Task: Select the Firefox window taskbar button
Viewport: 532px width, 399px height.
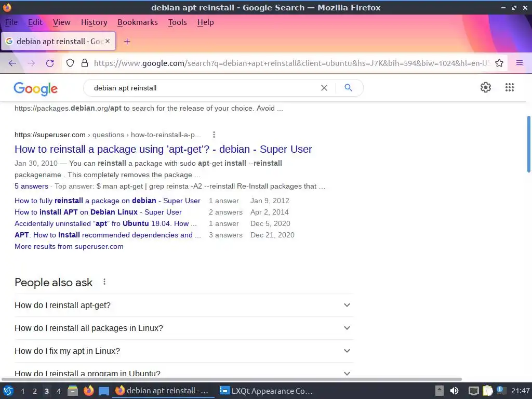Action: tap(163, 391)
